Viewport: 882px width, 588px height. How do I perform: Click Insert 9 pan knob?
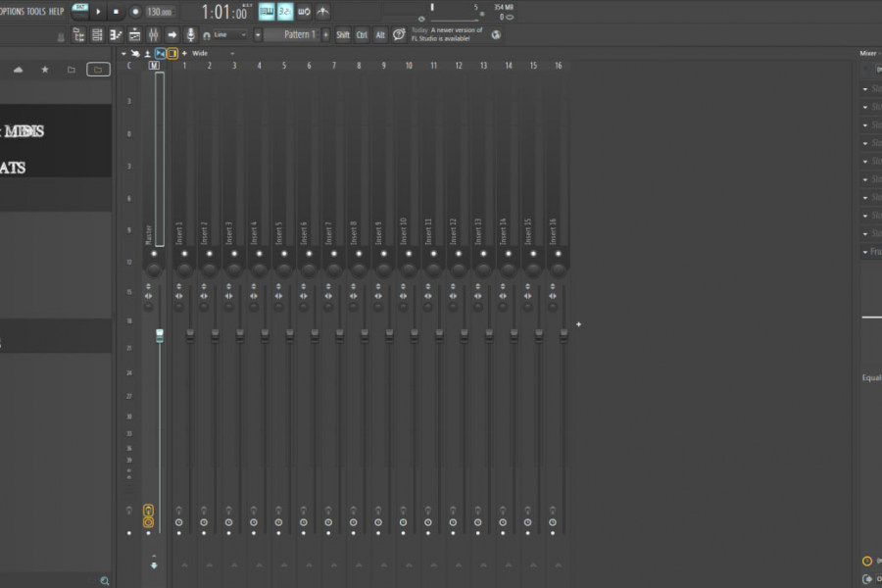(384, 270)
